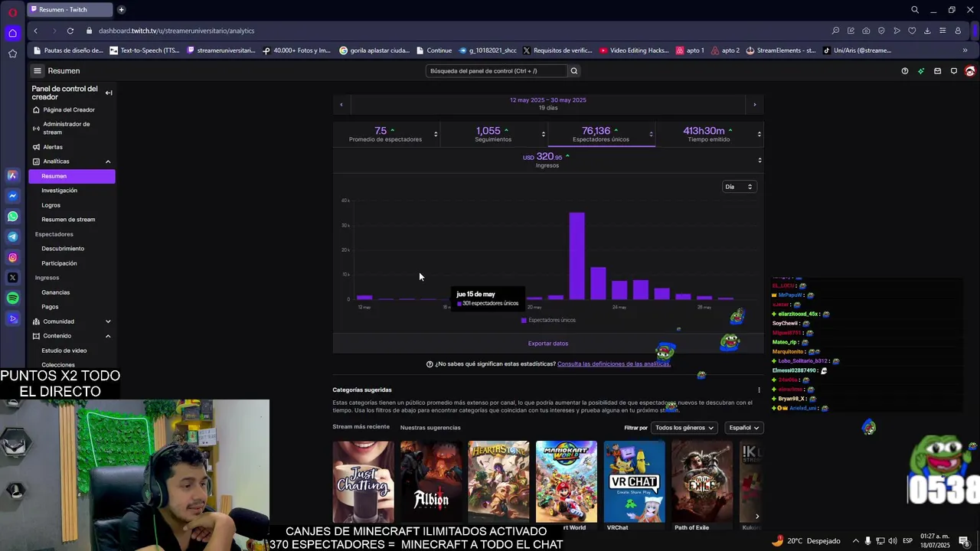Take snapshot with browser camera icon

tap(866, 31)
